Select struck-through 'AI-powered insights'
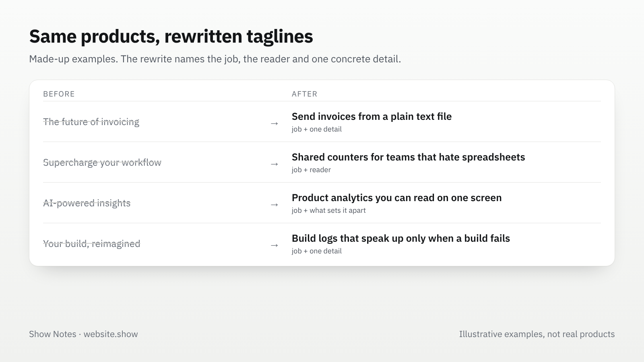The height and width of the screenshot is (362, 644). pos(87,203)
